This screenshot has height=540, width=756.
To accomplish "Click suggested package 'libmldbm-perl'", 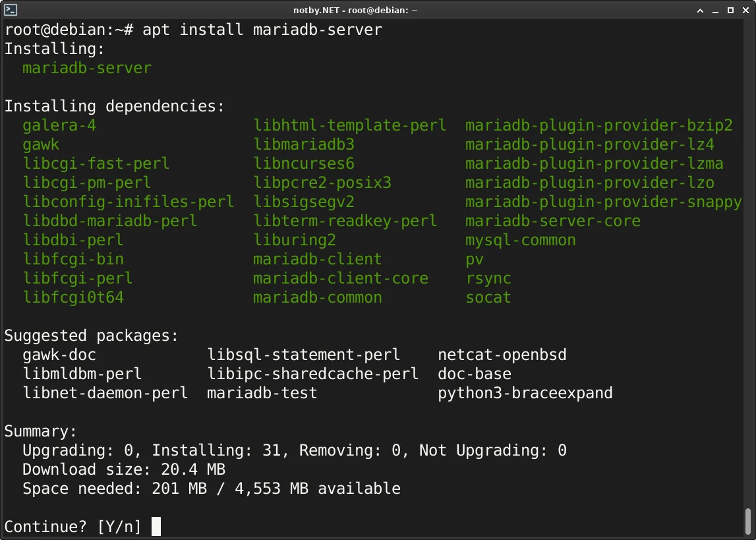I will coord(82,374).
